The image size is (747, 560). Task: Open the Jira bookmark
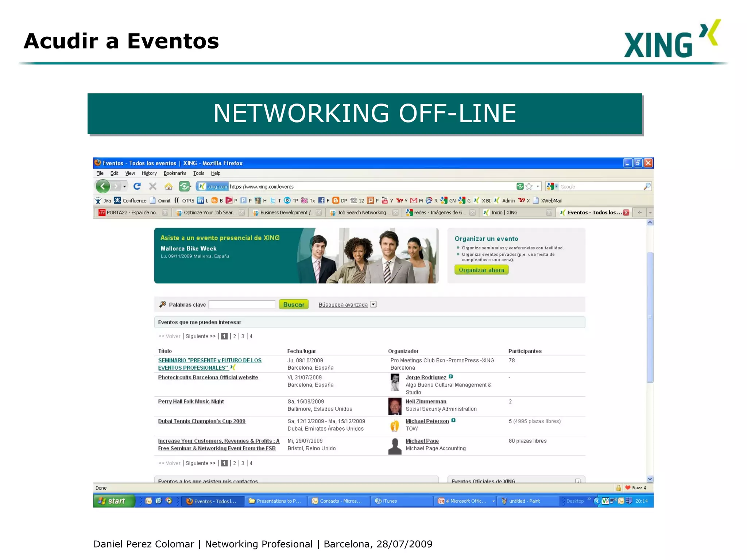pyautogui.click(x=103, y=201)
